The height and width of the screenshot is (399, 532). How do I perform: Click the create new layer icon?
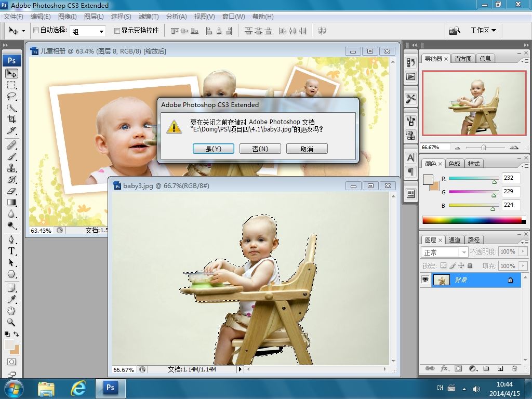500,368
